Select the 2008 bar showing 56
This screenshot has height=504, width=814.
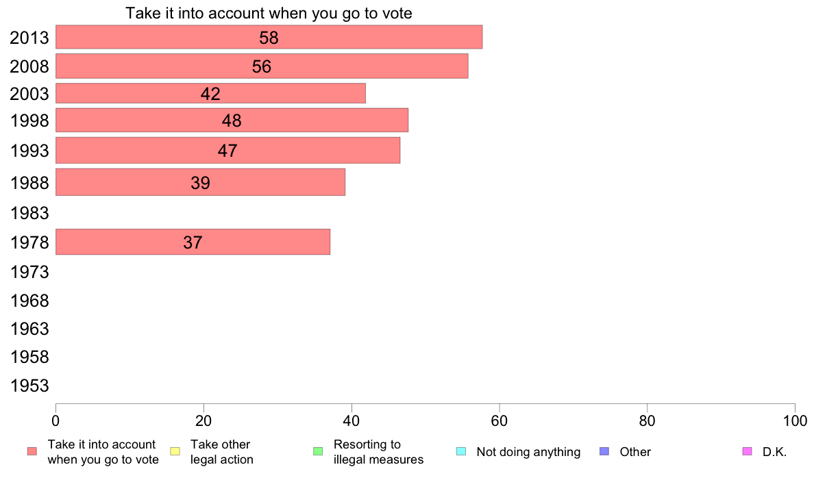pos(262,66)
